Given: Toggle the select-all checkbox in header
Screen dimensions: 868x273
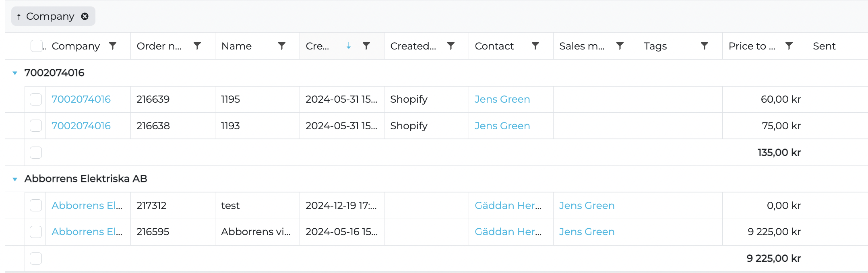Looking at the screenshot, I should pos(36,46).
